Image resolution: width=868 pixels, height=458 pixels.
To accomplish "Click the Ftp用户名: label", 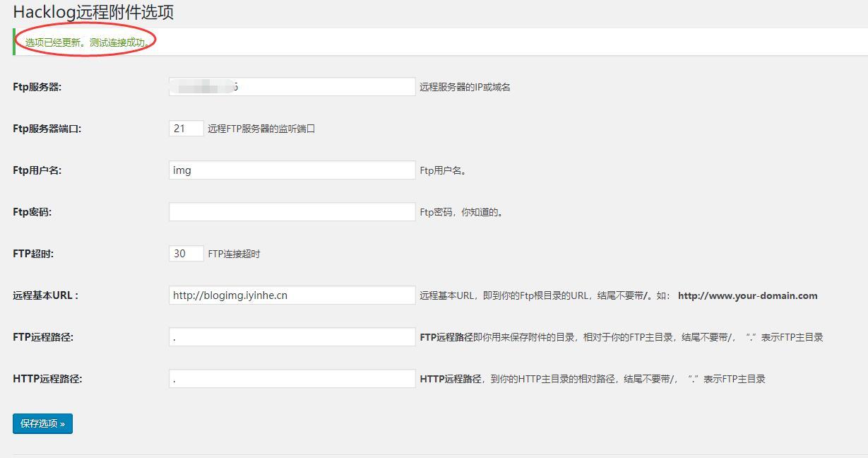I will (37, 170).
